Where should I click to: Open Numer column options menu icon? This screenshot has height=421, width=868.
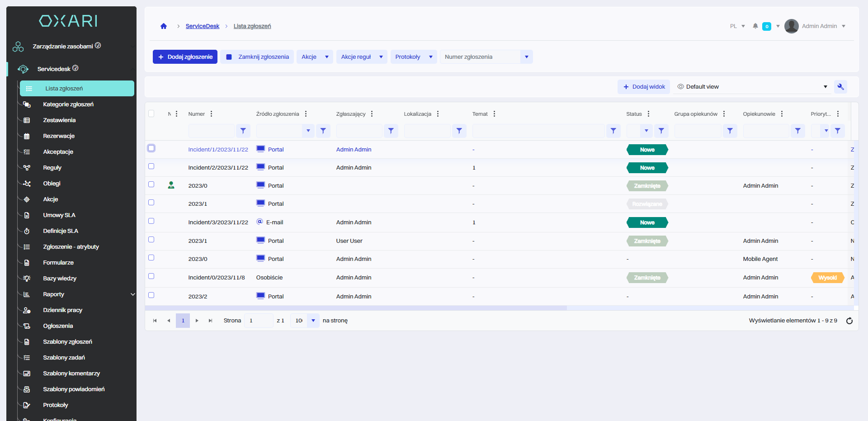click(211, 114)
